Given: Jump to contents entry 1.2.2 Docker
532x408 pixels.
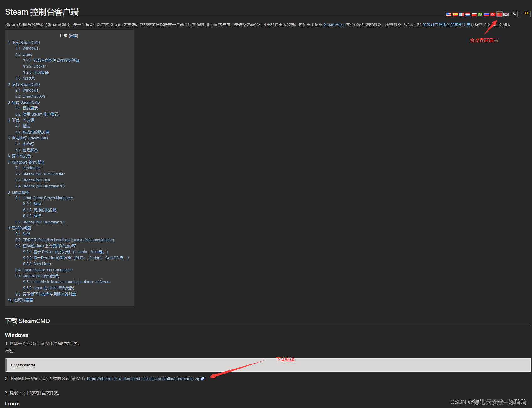Looking at the screenshot, I should tap(34, 66).
